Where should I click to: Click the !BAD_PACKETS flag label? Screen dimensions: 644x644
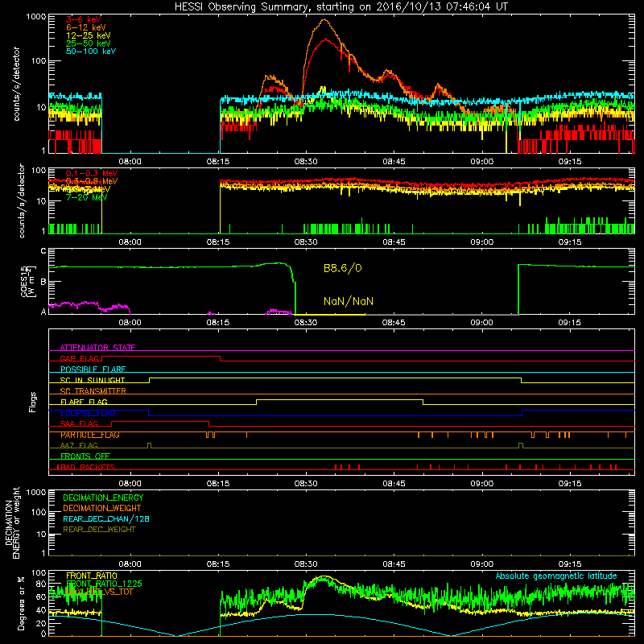[85, 467]
